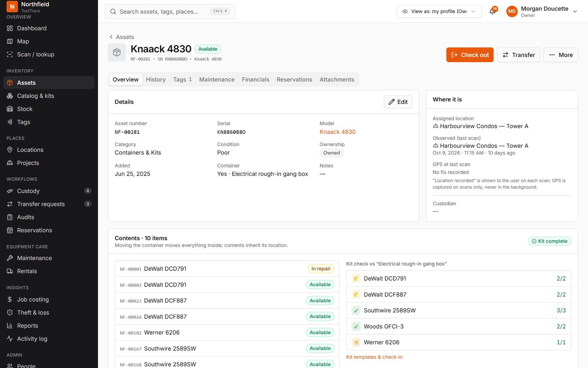
Task: Open Custody workflow
Action: [49, 191]
